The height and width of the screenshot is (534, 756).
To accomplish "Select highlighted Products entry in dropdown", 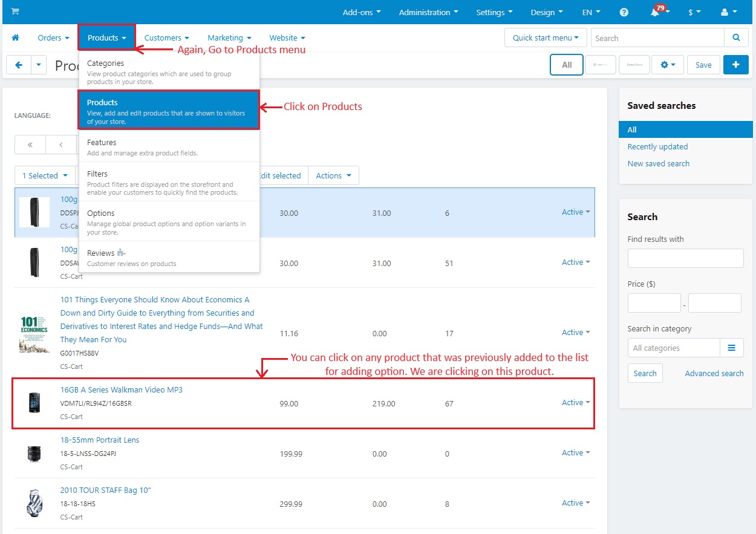I will [169, 111].
